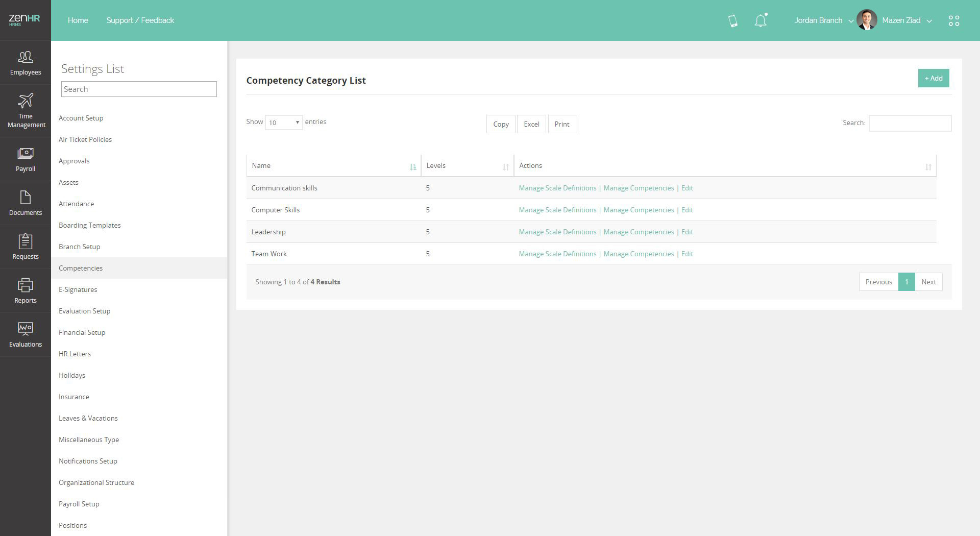The image size is (980, 536).
Task: Click the + Add button
Action: 933,78
